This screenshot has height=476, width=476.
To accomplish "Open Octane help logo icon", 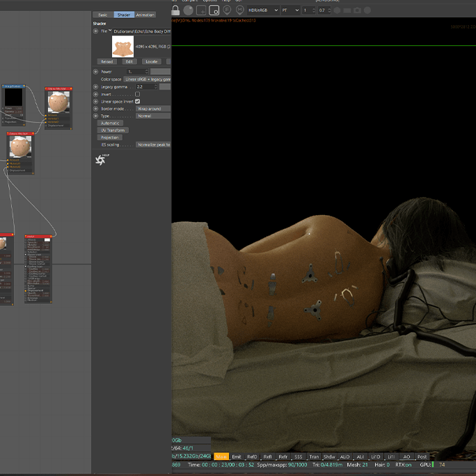I will click(x=102, y=159).
